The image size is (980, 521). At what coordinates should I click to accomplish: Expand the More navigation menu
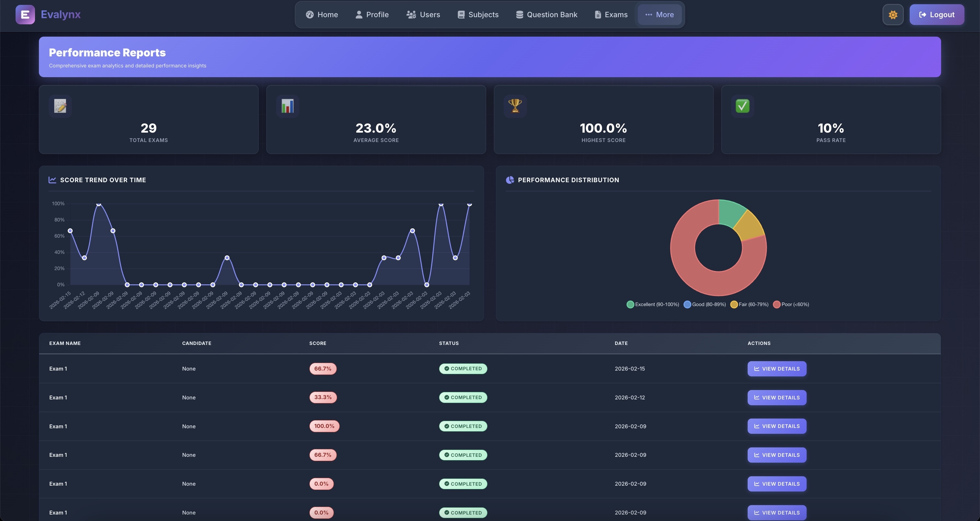pyautogui.click(x=659, y=15)
